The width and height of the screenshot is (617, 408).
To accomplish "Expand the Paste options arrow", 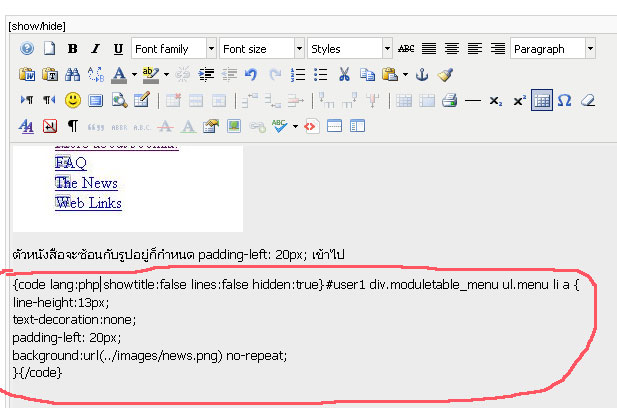I will pos(405,74).
